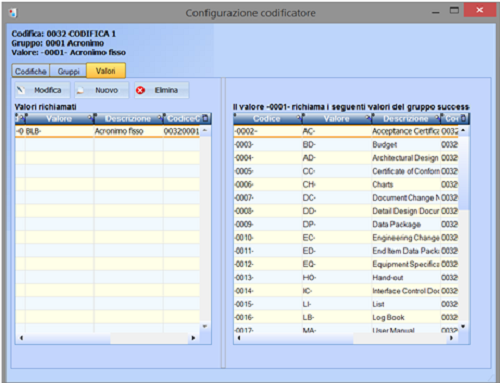Switch to the Gruppi tab
Screen dimensions: 500x383
click(x=68, y=71)
